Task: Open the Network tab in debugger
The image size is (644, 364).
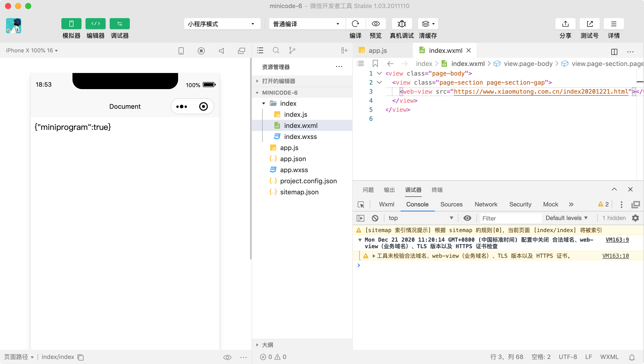Action: 486,204
